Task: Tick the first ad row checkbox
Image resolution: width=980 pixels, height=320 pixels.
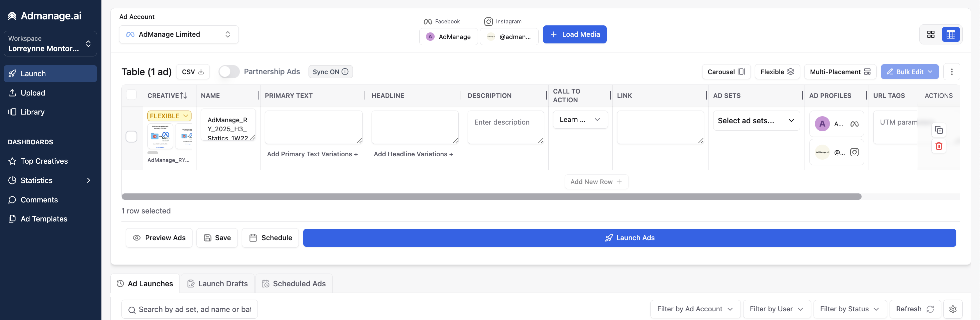Action: pyautogui.click(x=131, y=136)
